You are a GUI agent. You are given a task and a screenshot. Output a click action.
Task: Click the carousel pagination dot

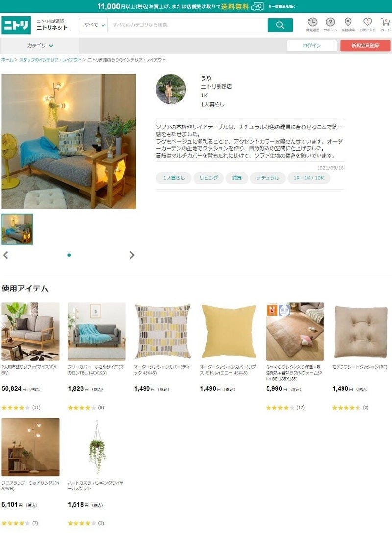click(69, 255)
